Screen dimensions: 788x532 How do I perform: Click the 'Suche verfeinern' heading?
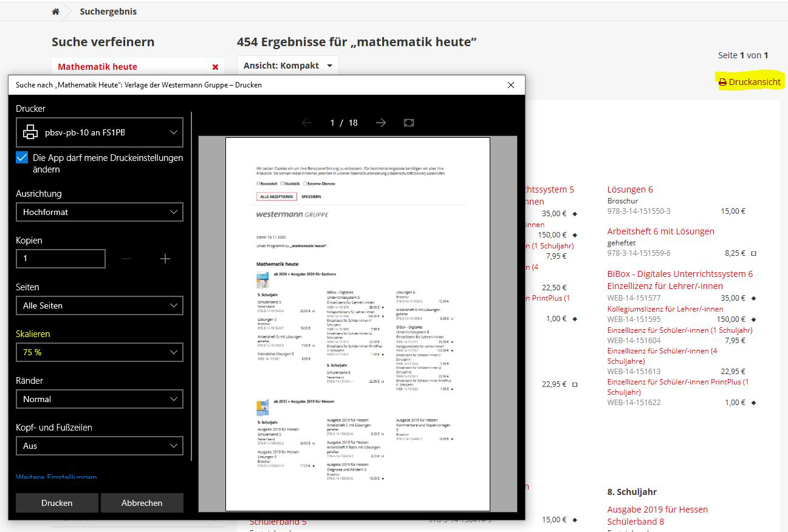pos(103,42)
